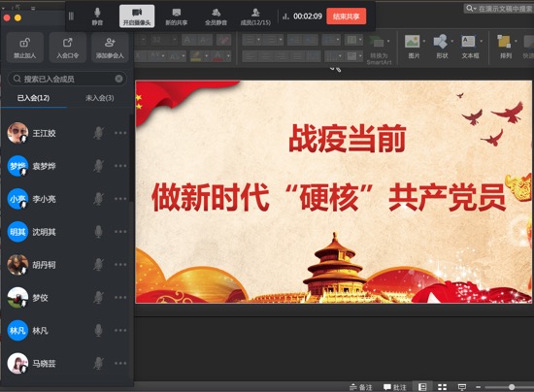Viewport: 534px width, 392px height.
Task: Mute all members (全员静音)
Action: [x=216, y=16]
